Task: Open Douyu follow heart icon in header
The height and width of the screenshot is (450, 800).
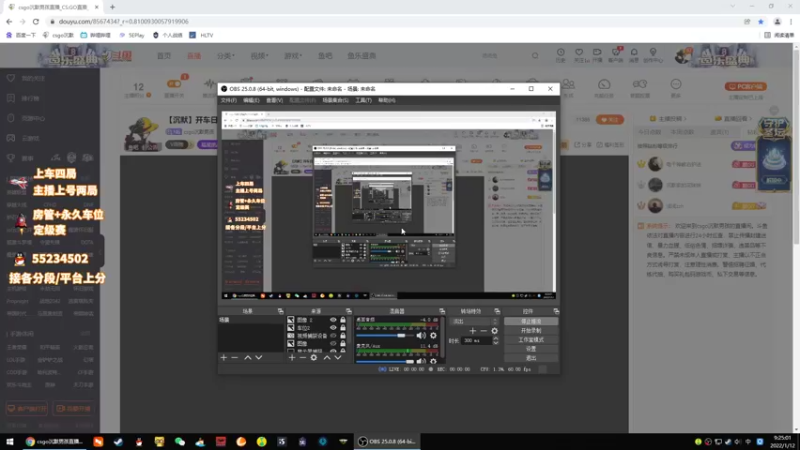Action: pyautogui.click(x=579, y=52)
